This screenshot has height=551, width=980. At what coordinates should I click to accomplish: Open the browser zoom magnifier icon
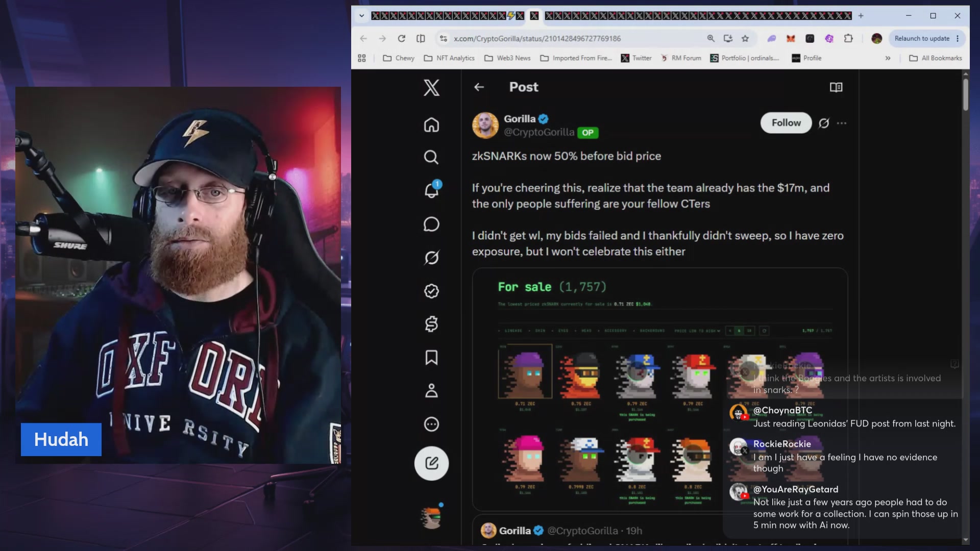[x=710, y=38]
